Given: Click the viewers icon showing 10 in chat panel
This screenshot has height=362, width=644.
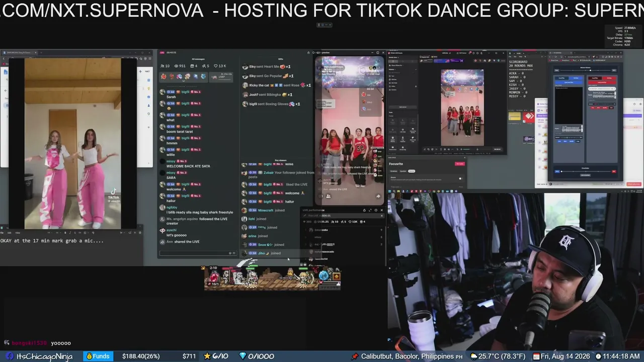Looking at the screenshot, I should 162,66.
